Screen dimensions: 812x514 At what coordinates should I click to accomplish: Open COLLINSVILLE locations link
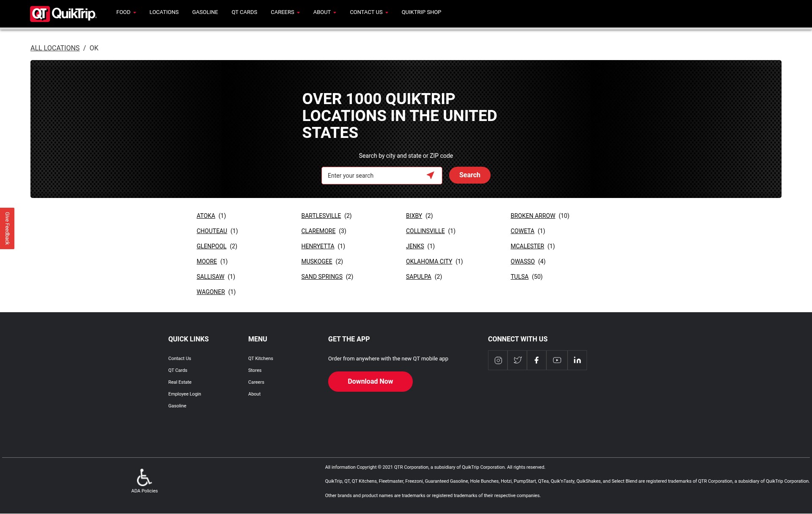coord(425,231)
